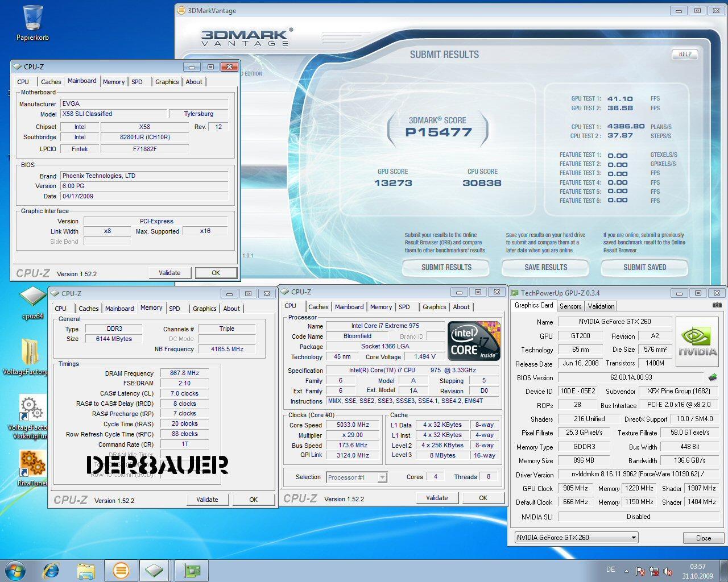Viewport: 728px width, 582px height.
Task: Click the tray network icon
Action: (654, 571)
